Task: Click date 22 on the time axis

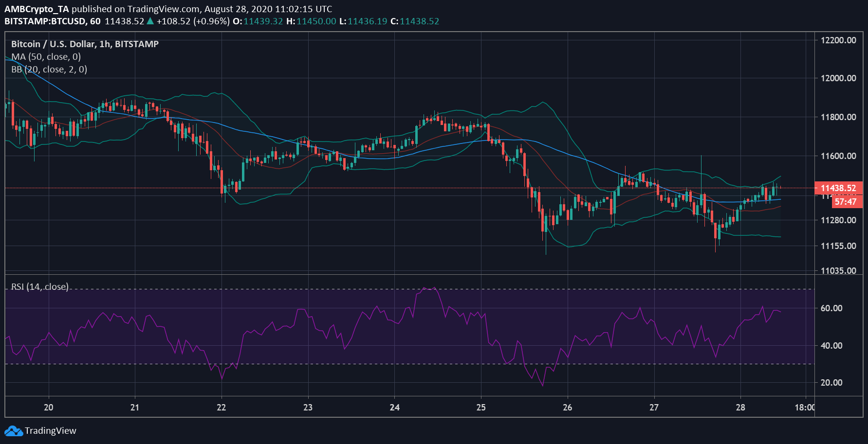Action: 222,408
